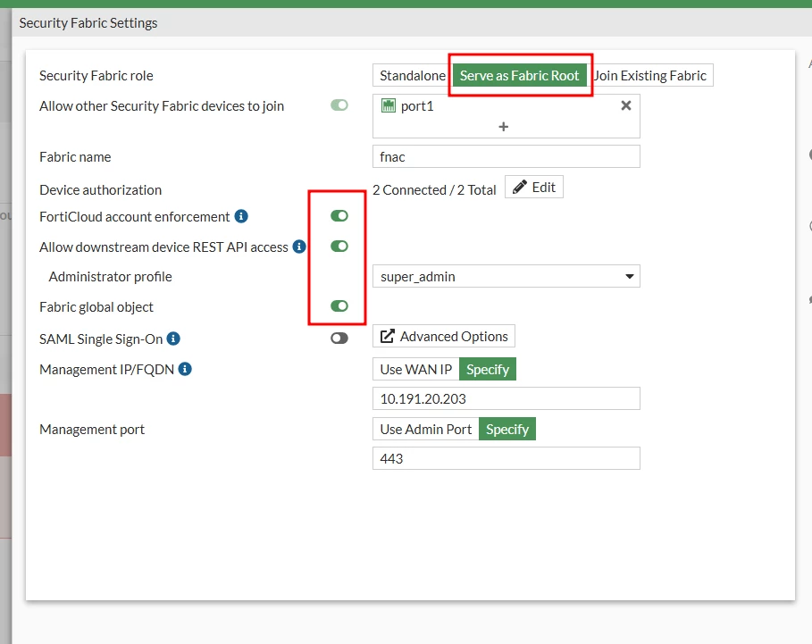Image resolution: width=812 pixels, height=644 pixels.
Task: Show info for FortiCloud account enforcement
Action: tap(241, 216)
